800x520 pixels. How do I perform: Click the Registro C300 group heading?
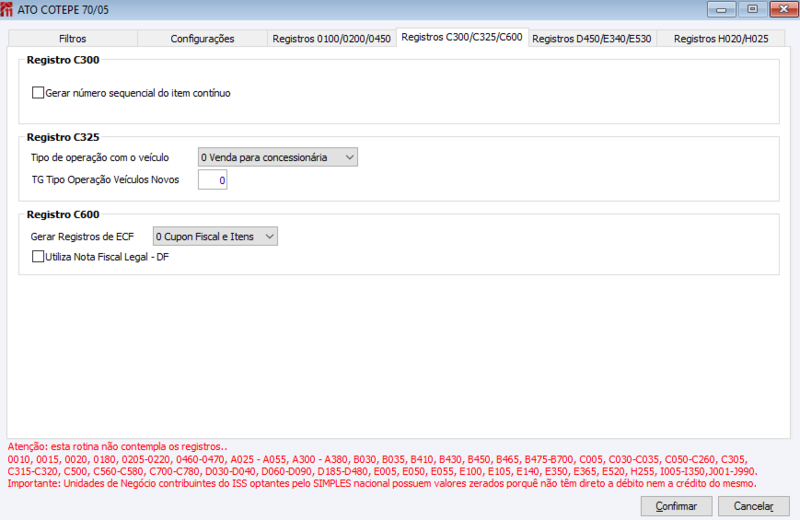pyautogui.click(x=63, y=60)
